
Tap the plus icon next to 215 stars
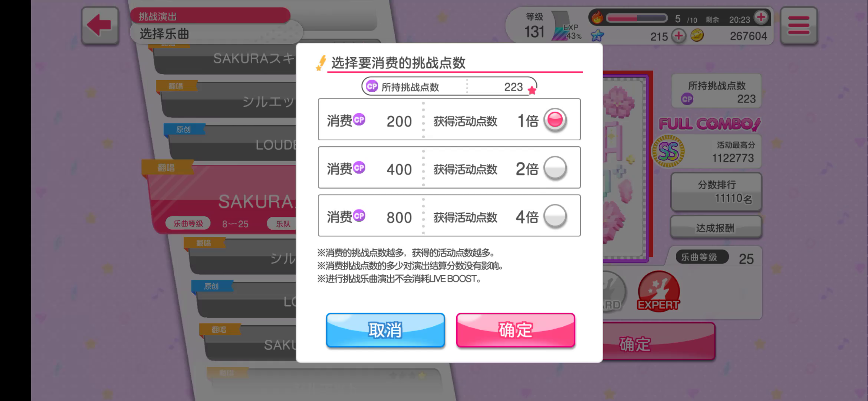pyautogui.click(x=679, y=36)
